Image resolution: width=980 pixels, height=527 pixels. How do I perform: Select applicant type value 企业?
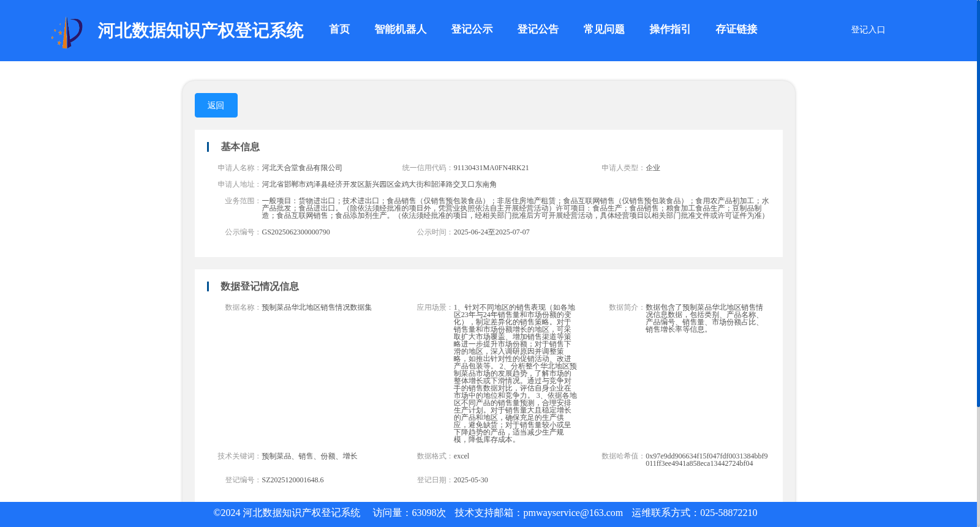653,168
